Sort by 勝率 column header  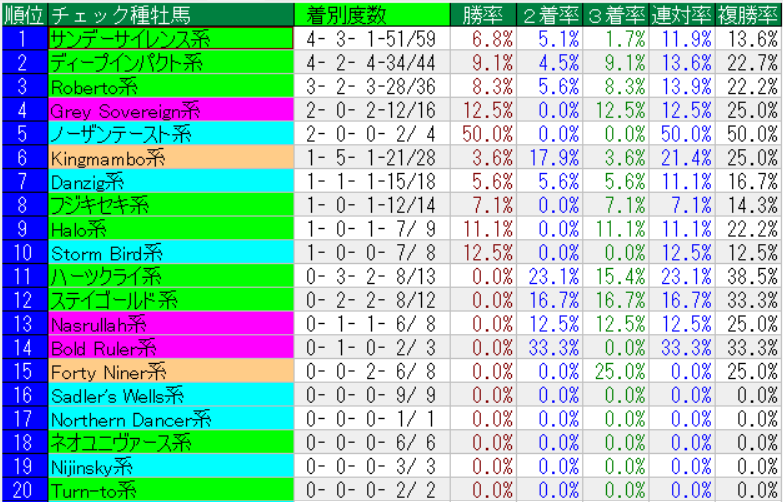(482, 14)
